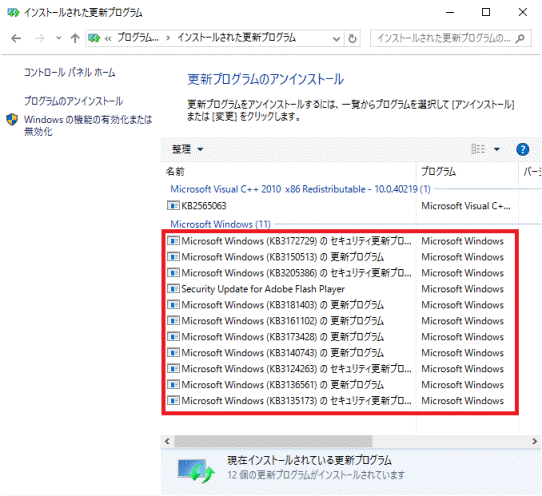Image resolution: width=542 pixels, height=496 pixels.
Task: Click the horizontal scrollbar thumb
Action: 273,441
